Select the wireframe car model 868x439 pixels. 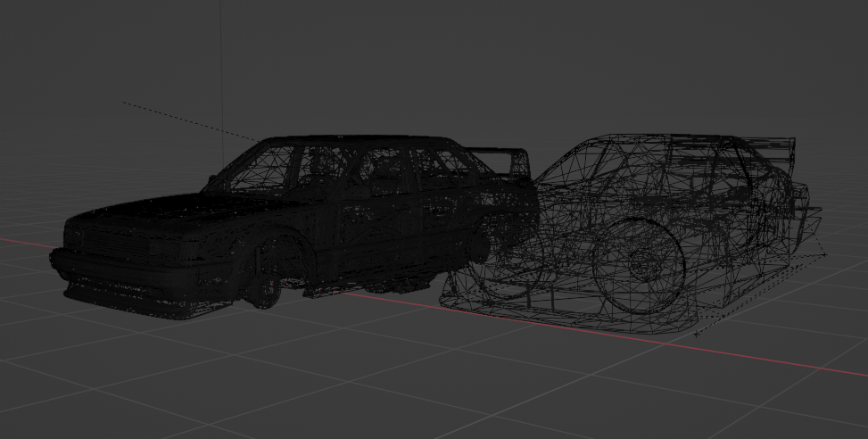point(631,233)
